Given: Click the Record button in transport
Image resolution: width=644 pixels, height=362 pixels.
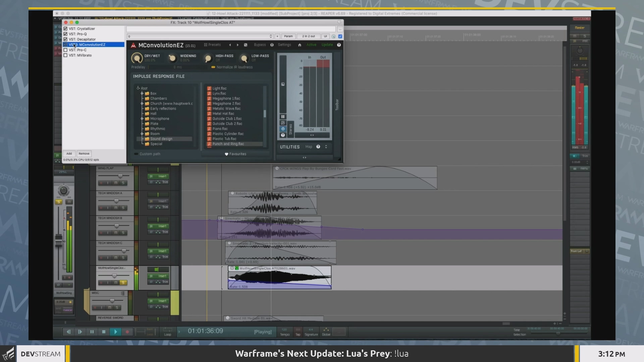Looking at the screenshot, I should tap(127, 332).
